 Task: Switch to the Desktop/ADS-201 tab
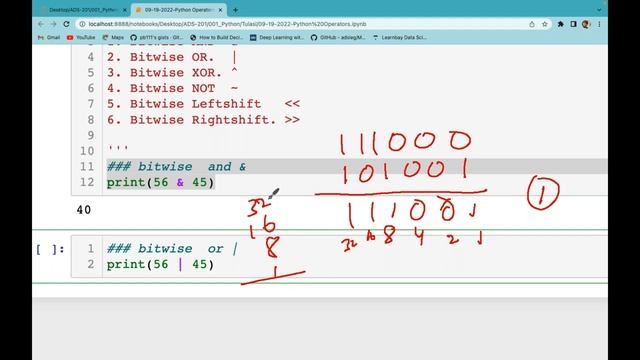point(83,10)
